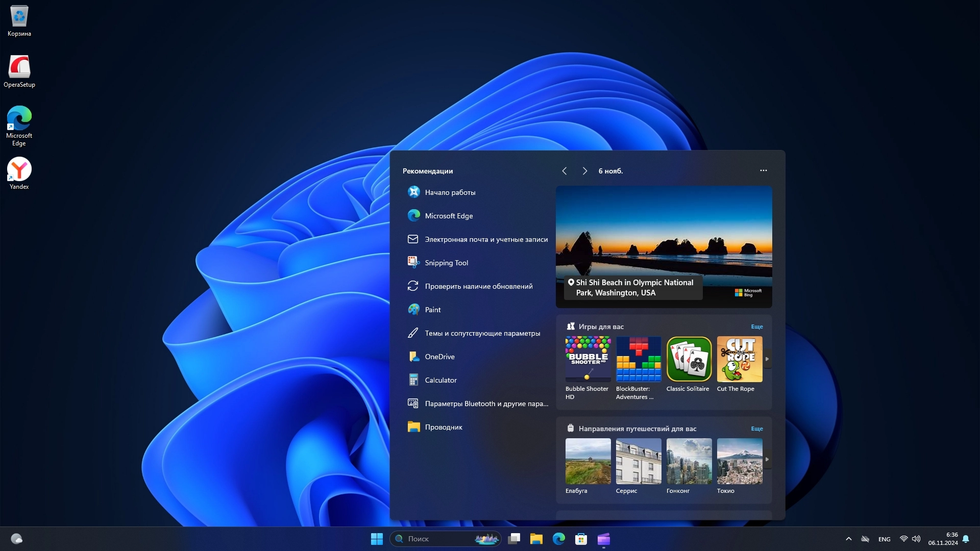Go to previous date with left chevron

(x=565, y=171)
